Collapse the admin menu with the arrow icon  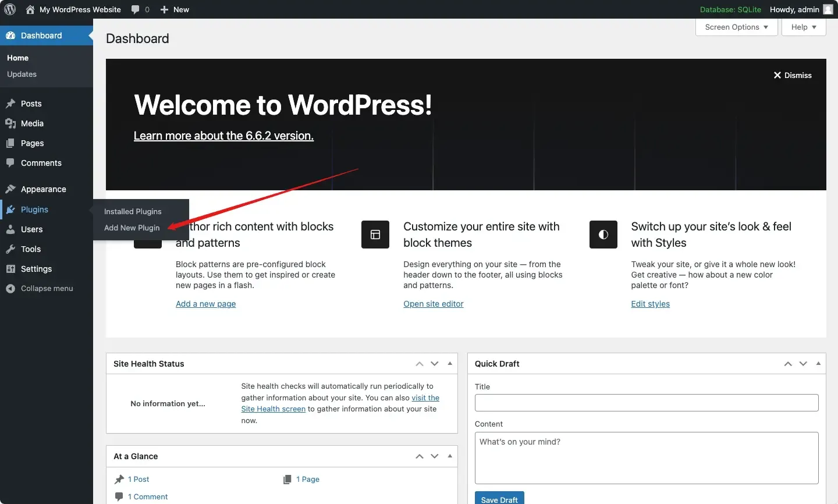(x=10, y=288)
